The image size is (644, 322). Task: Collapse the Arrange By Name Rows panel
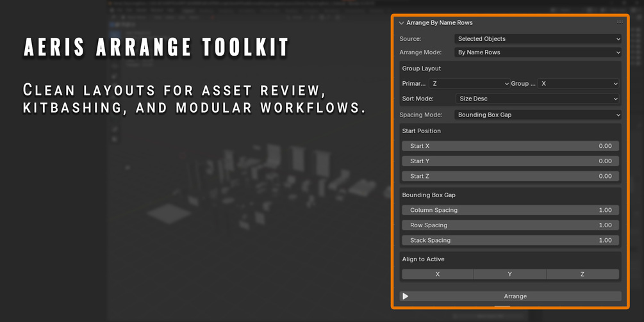pos(401,23)
